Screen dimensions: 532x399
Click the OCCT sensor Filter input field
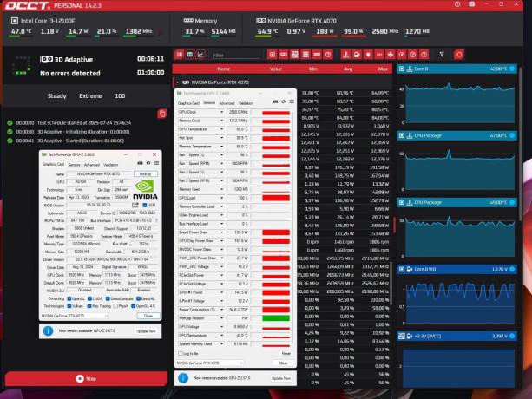(x=236, y=55)
